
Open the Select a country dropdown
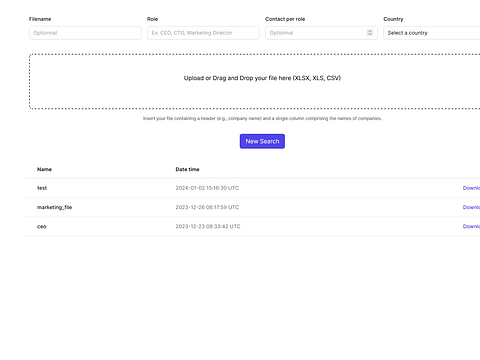click(432, 33)
